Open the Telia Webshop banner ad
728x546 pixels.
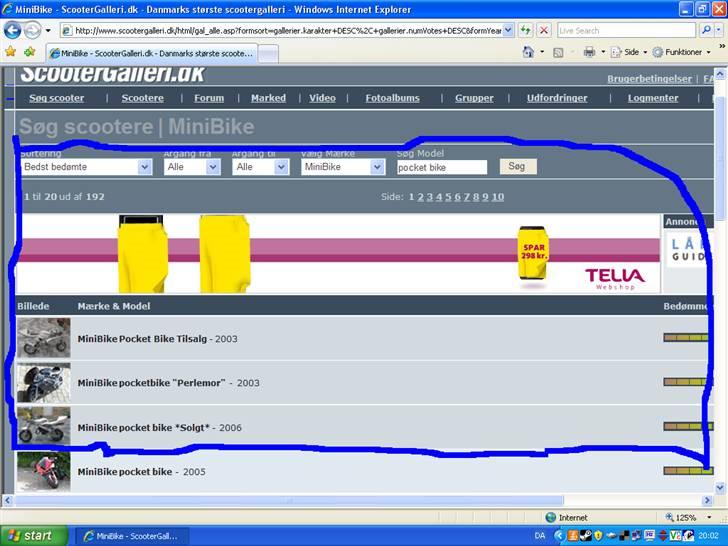coord(338,254)
